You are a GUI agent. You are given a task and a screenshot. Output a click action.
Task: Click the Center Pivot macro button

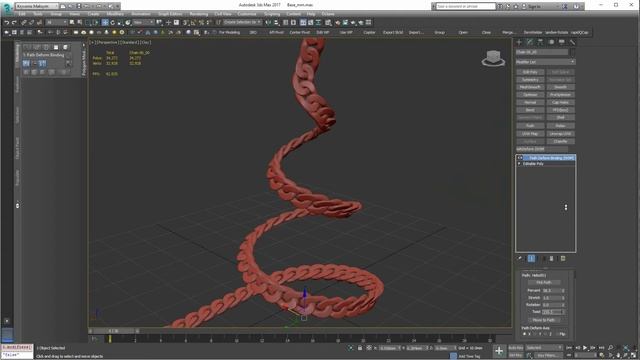click(300, 32)
